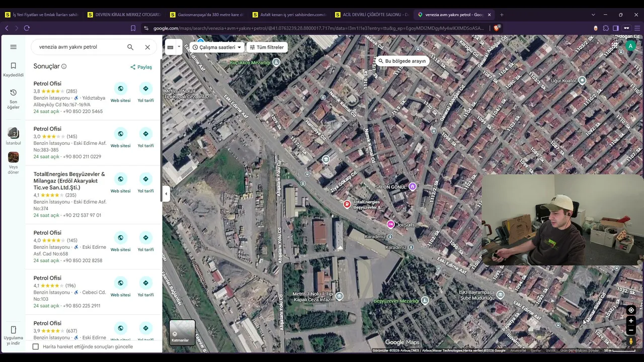The width and height of the screenshot is (644, 362).
Task: Open the Brave Shields lion icon
Action: pyautogui.click(x=497, y=28)
